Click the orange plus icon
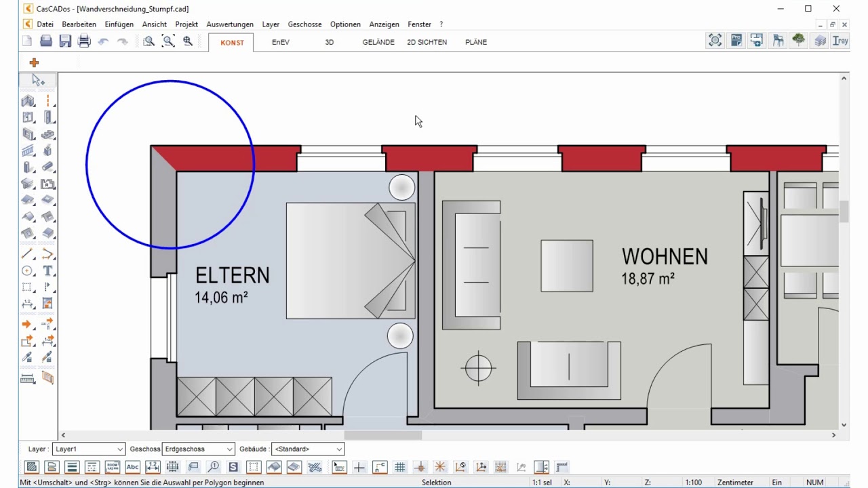Screen dimensions: 868x488 coord(34,62)
